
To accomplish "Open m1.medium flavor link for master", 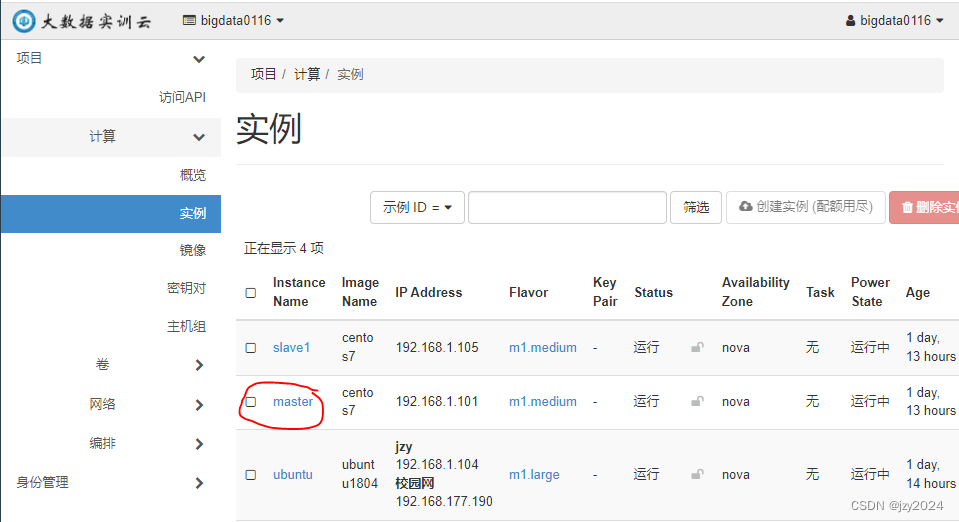I will (542, 401).
